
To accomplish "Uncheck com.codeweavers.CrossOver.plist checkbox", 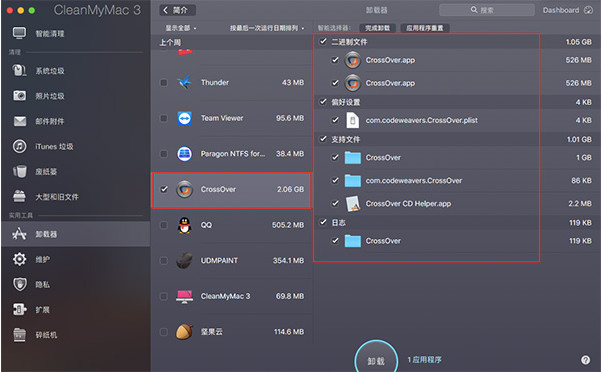I will [335, 120].
